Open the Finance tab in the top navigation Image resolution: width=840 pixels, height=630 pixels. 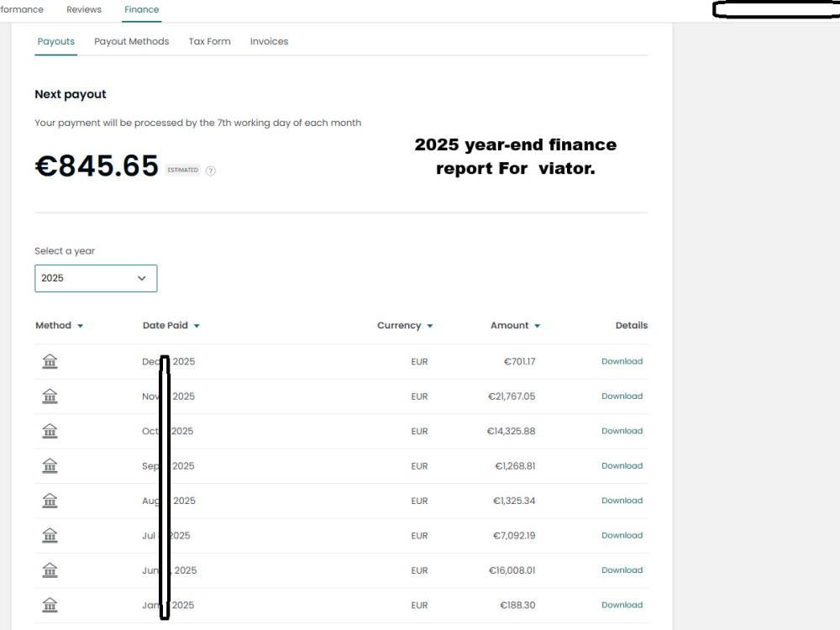(x=141, y=9)
